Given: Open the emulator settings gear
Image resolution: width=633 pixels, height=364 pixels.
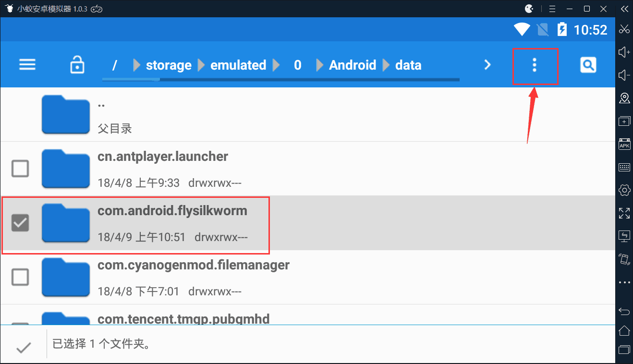Looking at the screenshot, I should [x=624, y=190].
